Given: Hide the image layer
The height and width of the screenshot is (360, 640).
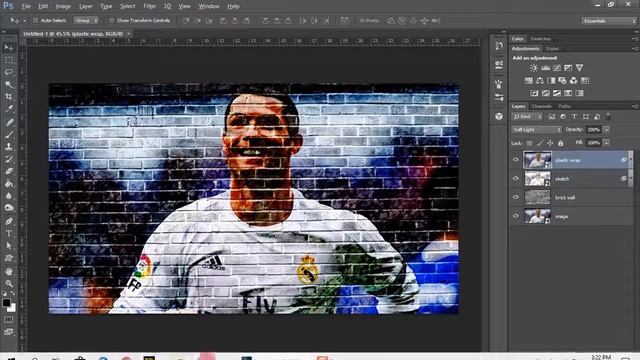Looking at the screenshot, I should (x=516, y=216).
